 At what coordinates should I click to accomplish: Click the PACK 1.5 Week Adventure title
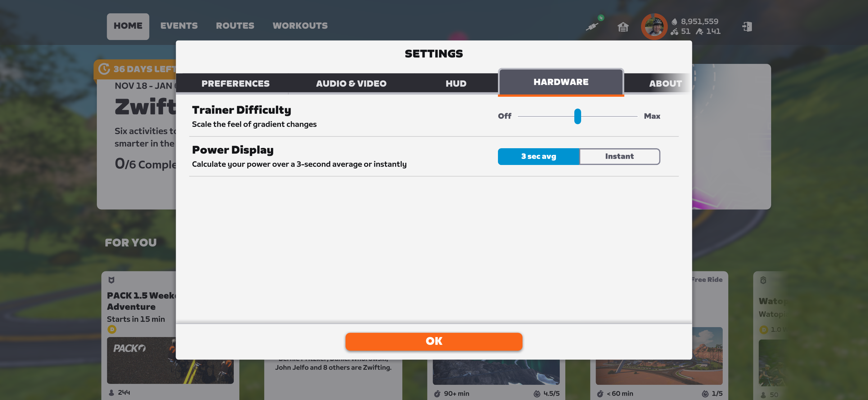142,301
